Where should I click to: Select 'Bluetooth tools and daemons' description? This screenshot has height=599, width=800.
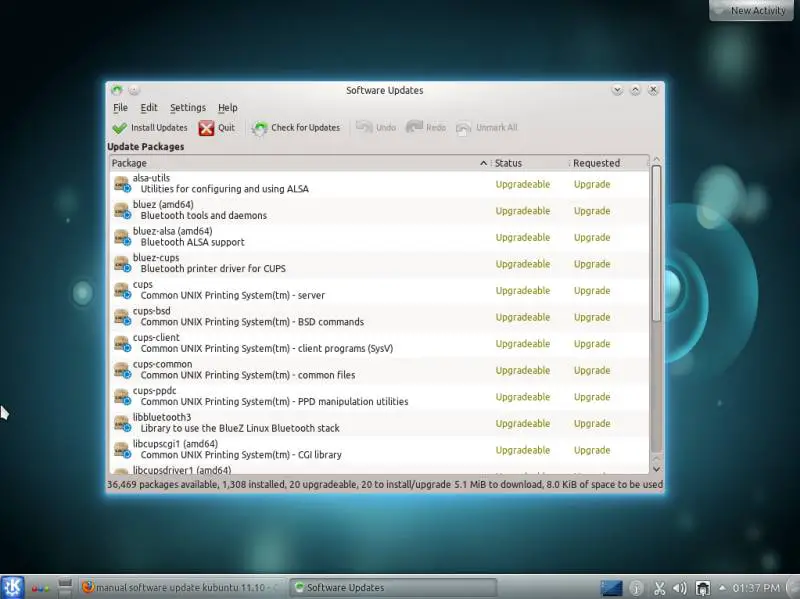[204, 215]
